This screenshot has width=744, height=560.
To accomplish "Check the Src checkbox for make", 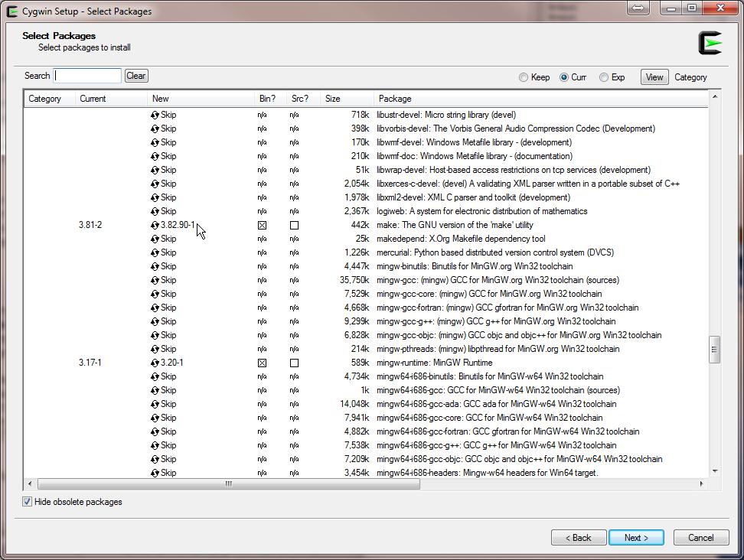I will pyautogui.click(x=294, y=225).
